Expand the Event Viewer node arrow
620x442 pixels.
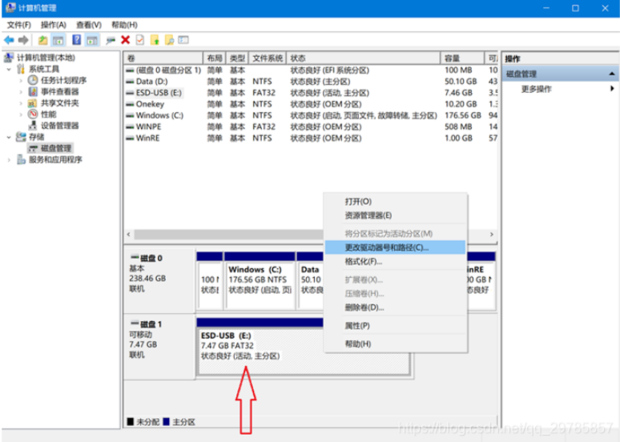21,92
